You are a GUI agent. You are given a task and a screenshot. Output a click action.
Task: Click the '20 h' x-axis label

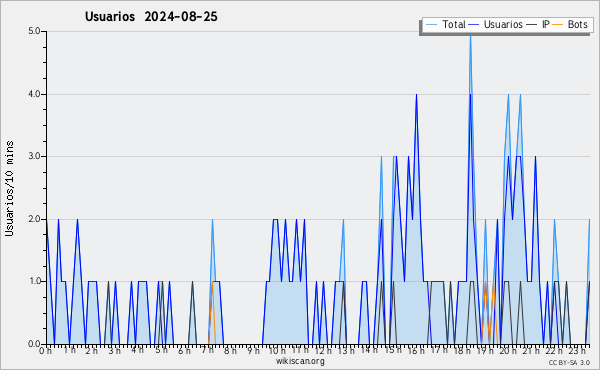(508, 351)
